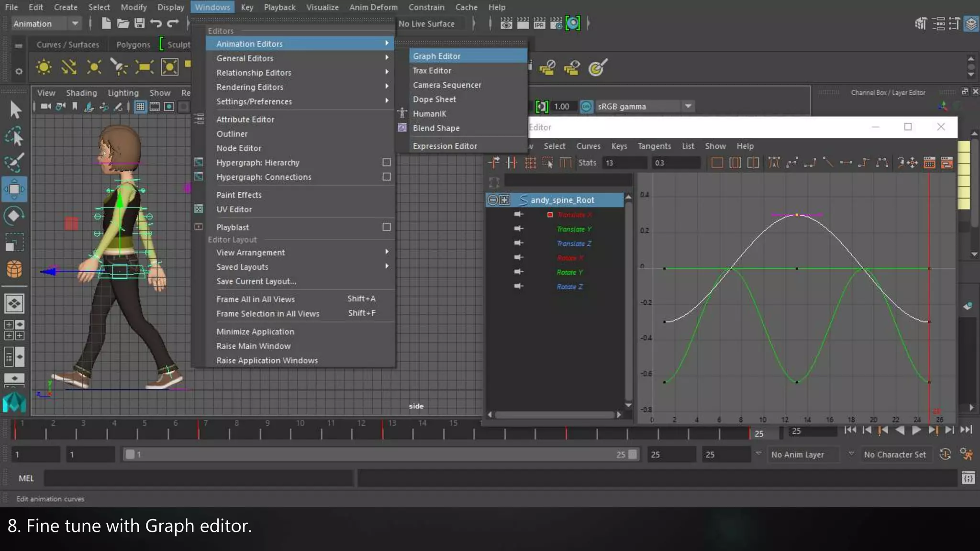Click the play forward button
This screenshot has width=980, height=551.
(916, 430)
